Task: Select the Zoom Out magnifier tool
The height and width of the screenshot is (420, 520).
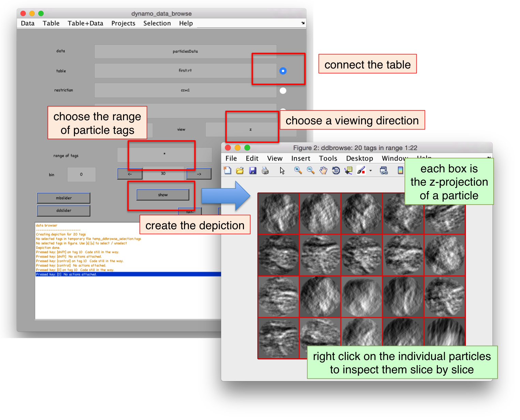Action: [x=310, y=170]
